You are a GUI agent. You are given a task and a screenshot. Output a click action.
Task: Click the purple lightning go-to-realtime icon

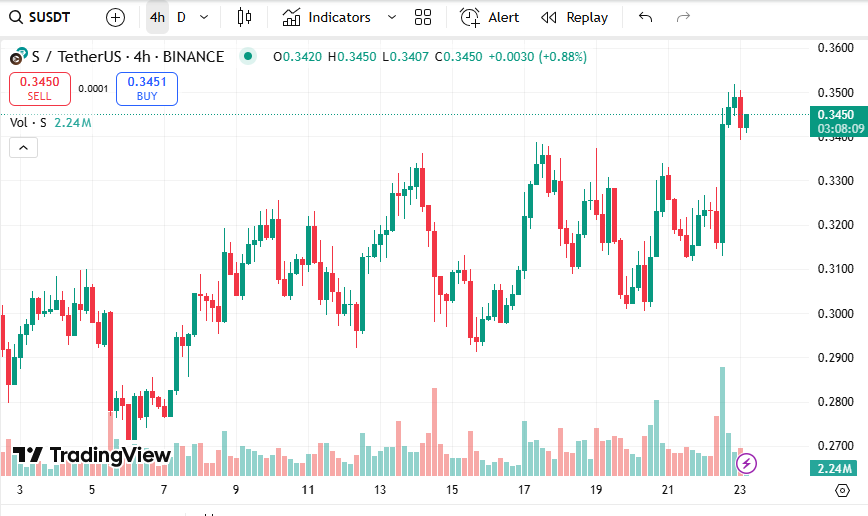pyautogui.click(x=746, y=463)
